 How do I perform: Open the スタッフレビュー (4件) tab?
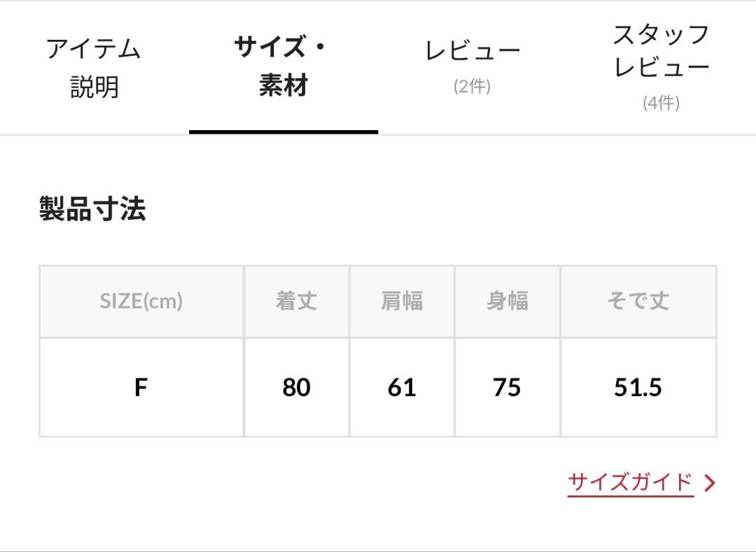click(x=661, y=68)
